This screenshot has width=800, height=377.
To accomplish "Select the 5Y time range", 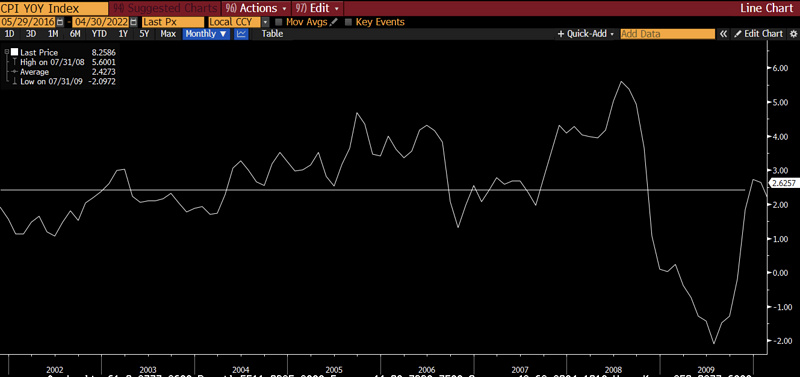I will [x=144, y=34].
